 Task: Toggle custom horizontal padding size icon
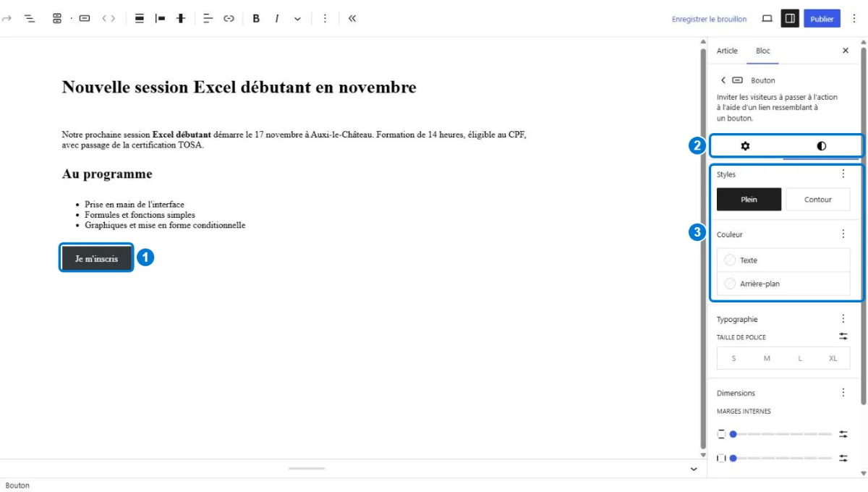point(843,458)
